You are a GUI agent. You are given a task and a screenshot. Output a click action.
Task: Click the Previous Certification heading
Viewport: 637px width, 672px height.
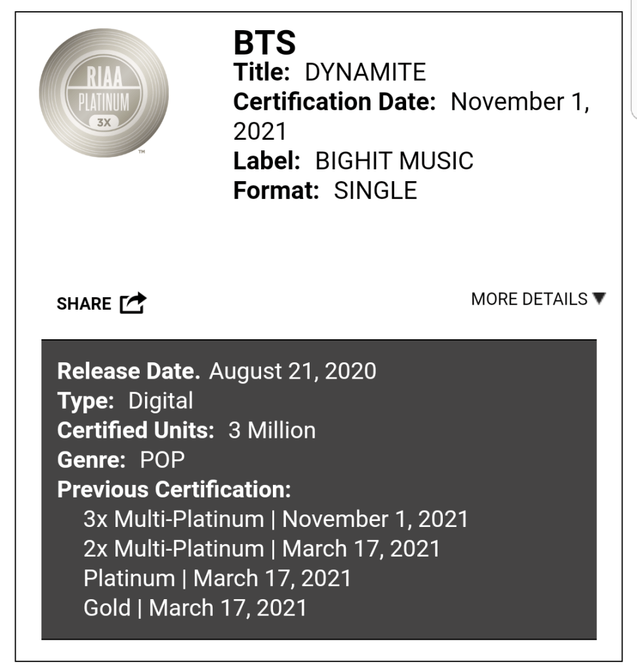[174, 490]
